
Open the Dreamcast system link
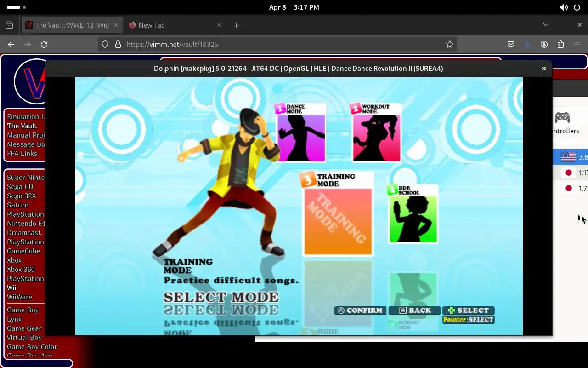coord(24,232)
